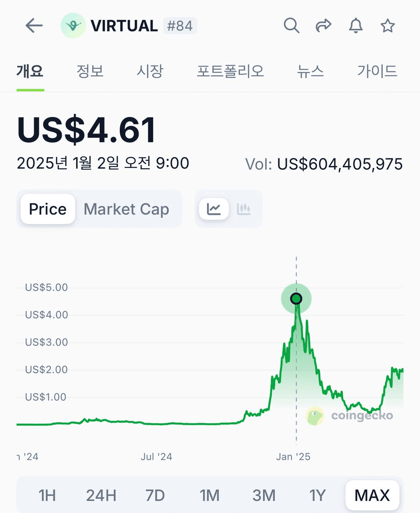
Task: Tap the #84 rank badge
Action: 180,26
